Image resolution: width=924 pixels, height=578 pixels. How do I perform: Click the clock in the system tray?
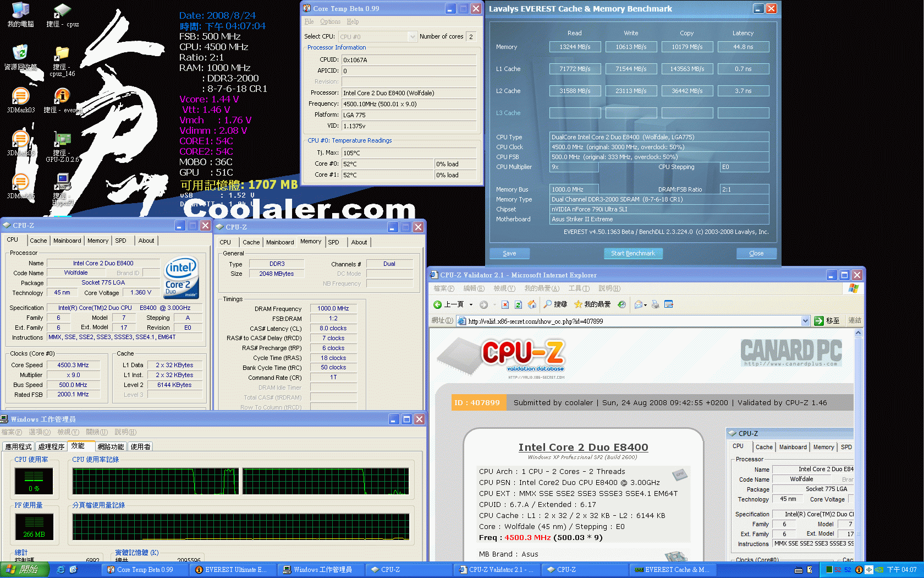click(x=901, y=570)
